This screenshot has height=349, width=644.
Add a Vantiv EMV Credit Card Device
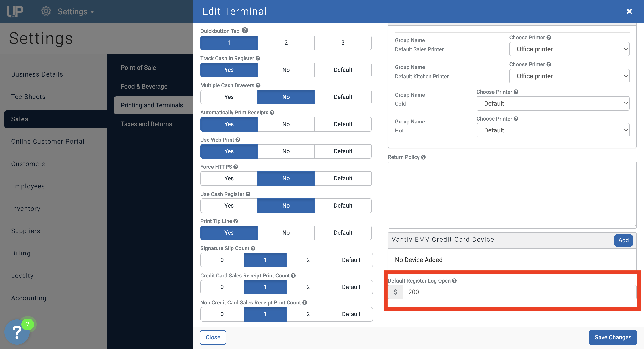623,240
